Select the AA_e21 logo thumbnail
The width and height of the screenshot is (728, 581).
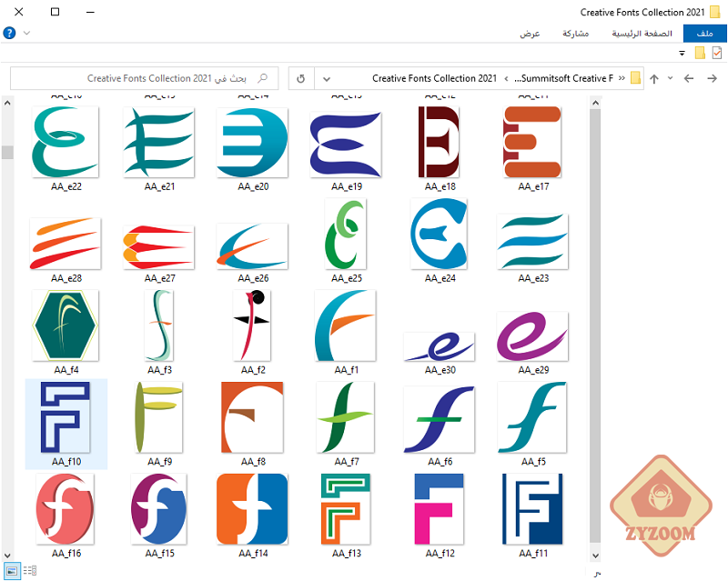click(158, 142)
